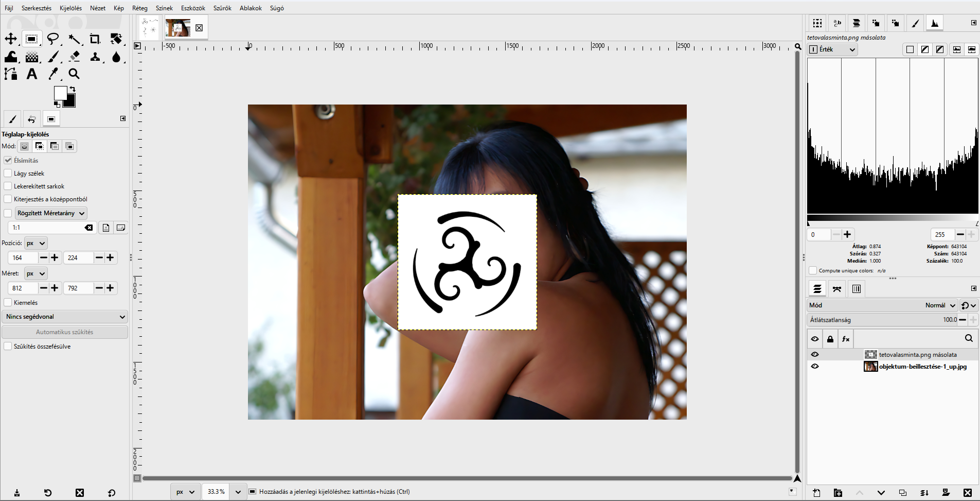Open the Színek menu

coord(164,8)
